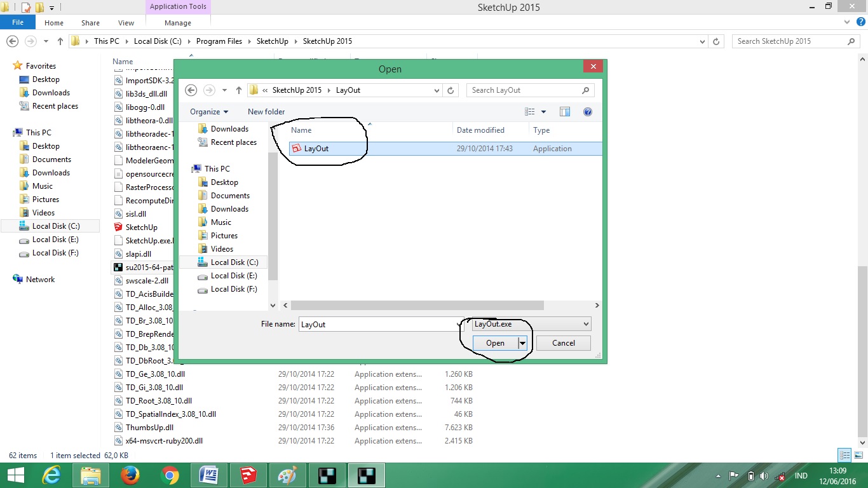868x488 pixels.
Task: Select Recent places in Open dialog tree
Action: coord(234,142)
